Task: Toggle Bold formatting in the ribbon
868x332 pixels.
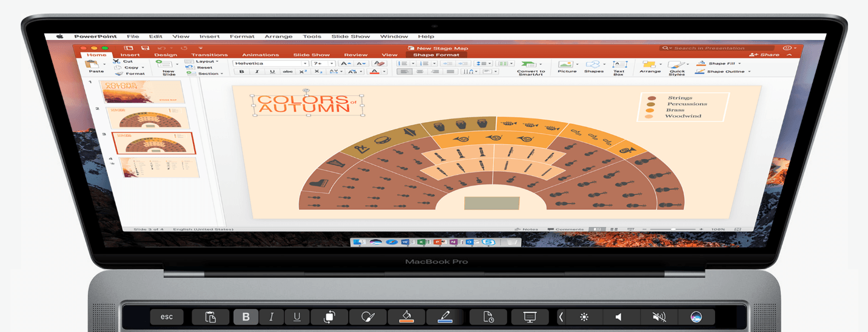Action: click(x=241, y=72)
